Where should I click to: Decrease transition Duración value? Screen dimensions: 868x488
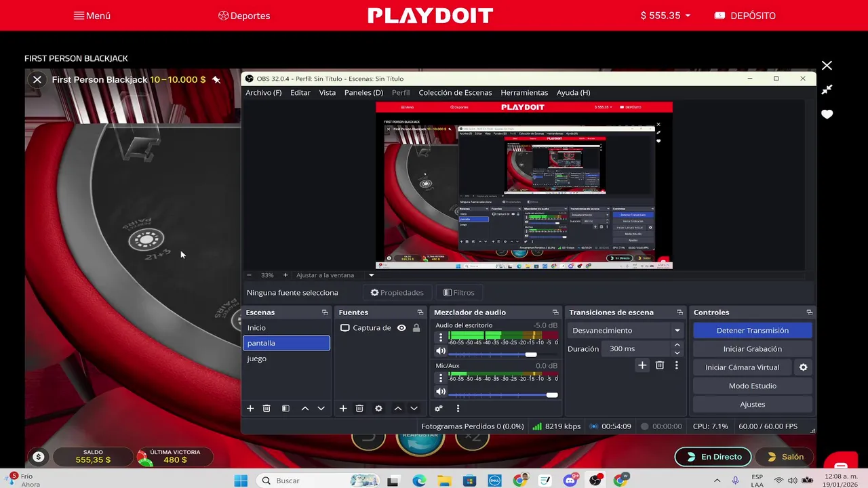pyautogui.click(x=677, y=352)
